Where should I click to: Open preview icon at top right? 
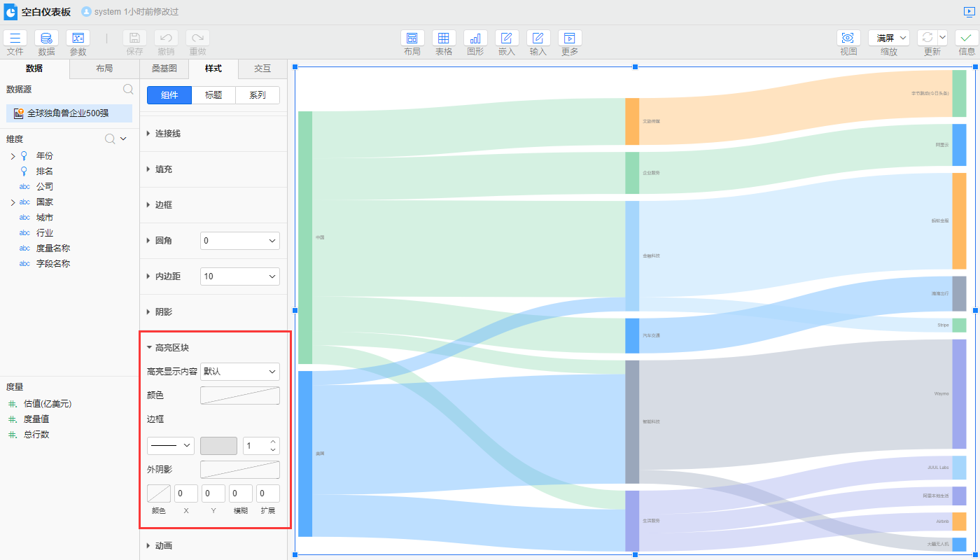(969, 12)
